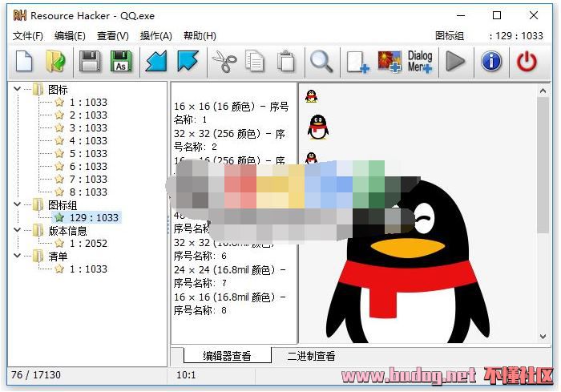
Task: Click the 32 x 32 (256 颜色) entry text
Action: tap(229, 140)
